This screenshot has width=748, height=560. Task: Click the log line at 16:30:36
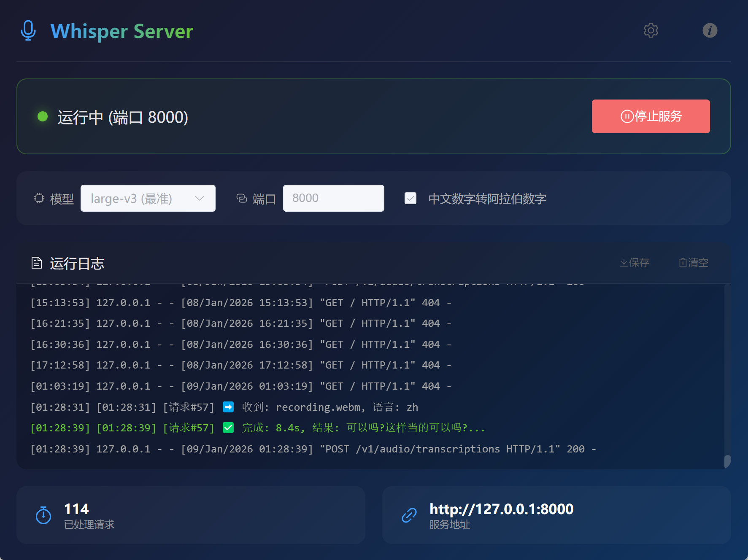coord(241,345)
